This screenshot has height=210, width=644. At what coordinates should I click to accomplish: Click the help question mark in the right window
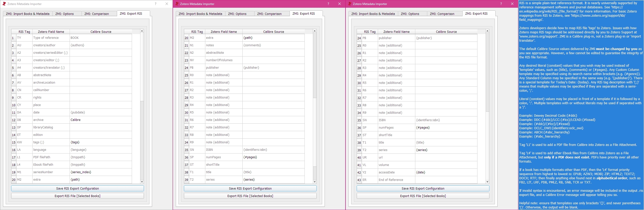pos(501,4)
